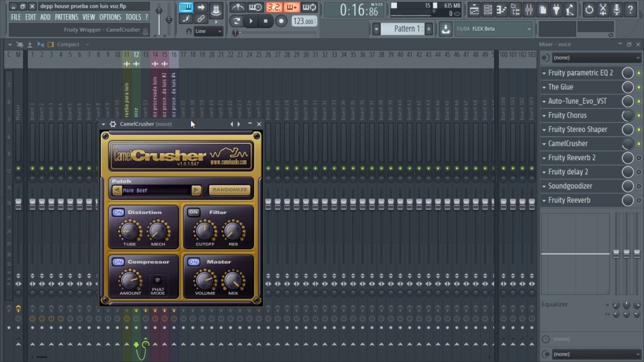The height and width of the screenshot is (362, 644).
Task: Open the PATTERNS menu
Action: tap(66, 17)
